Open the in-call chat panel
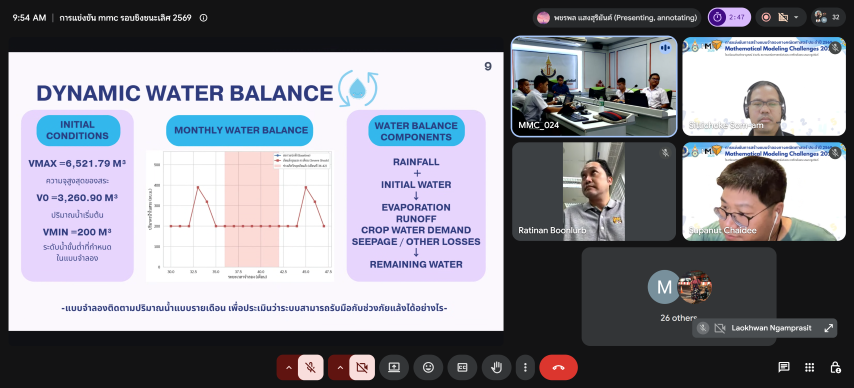 [x=784, y=367]
